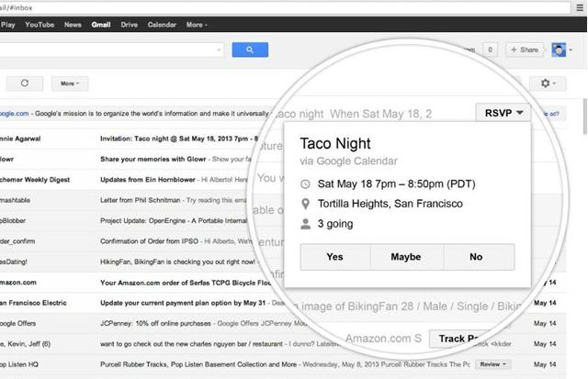Open the Chrome menu hamburger icon
The width and height of the screenshot is (588, 379).
click(580, 7)
